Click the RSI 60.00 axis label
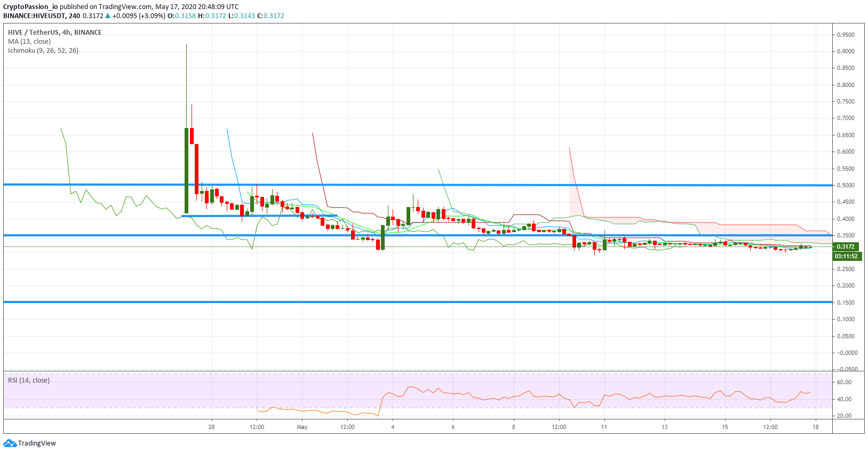868x453 pixels. pos(844,382)
